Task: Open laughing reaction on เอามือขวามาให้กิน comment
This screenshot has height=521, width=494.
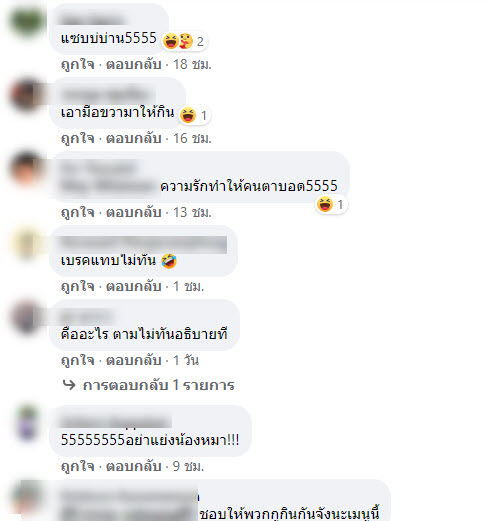Action: pyautogui.click(x=188, y=115)
